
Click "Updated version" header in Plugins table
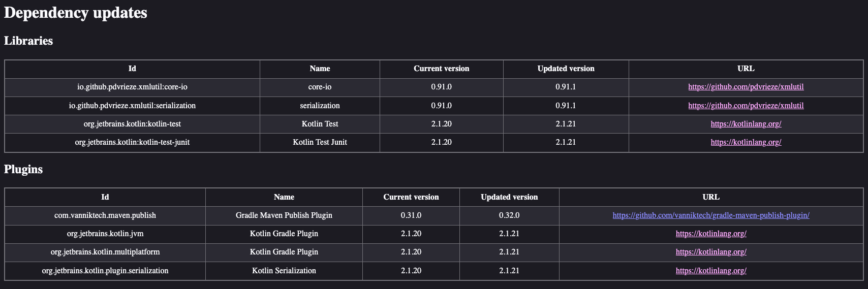[509, 197]
